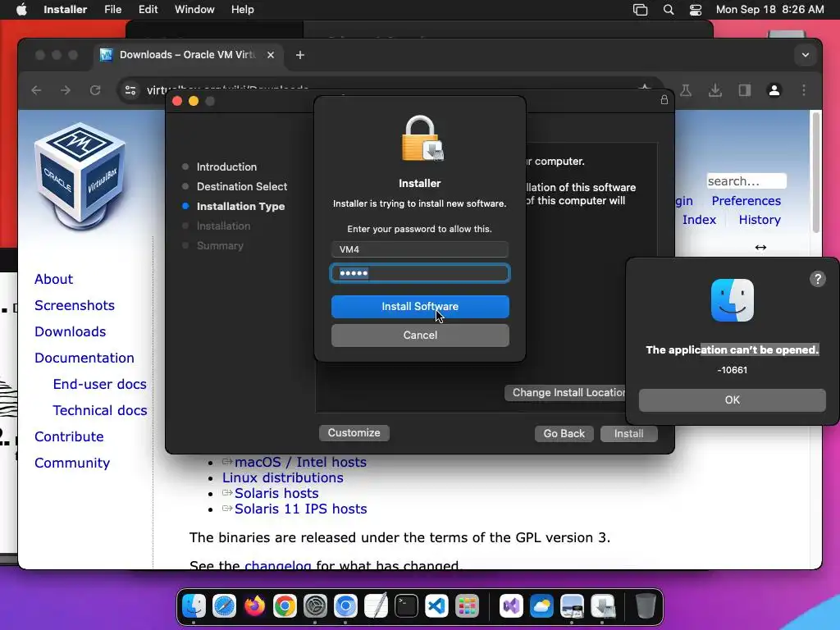Click OK in the error dialog

click(x=732, y=400)
